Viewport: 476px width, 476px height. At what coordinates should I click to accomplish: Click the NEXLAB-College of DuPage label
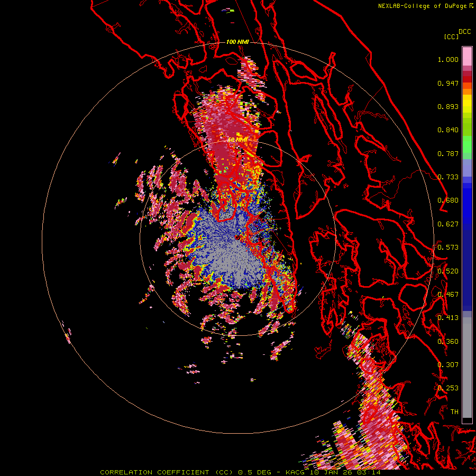coord(422,6)
